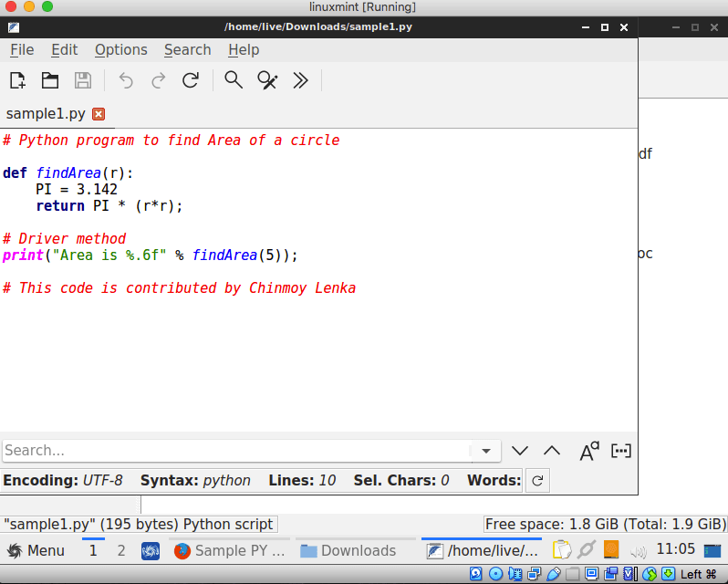Image resolution: width=728 pixels, height=584 pixels.
Task: Toggle Match Case search option
Action: click(589, 451)
